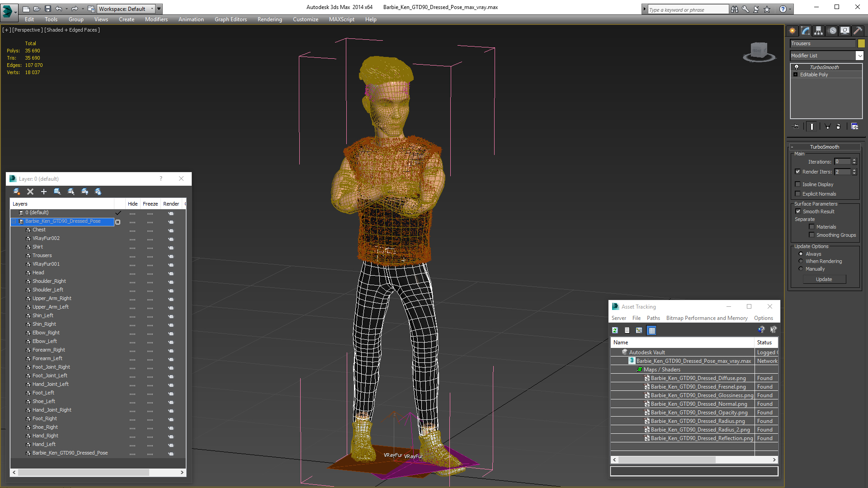Click Refresh icon in Asset Tracking toolbar
Screen dimensions: 868x488
(615, 330)
